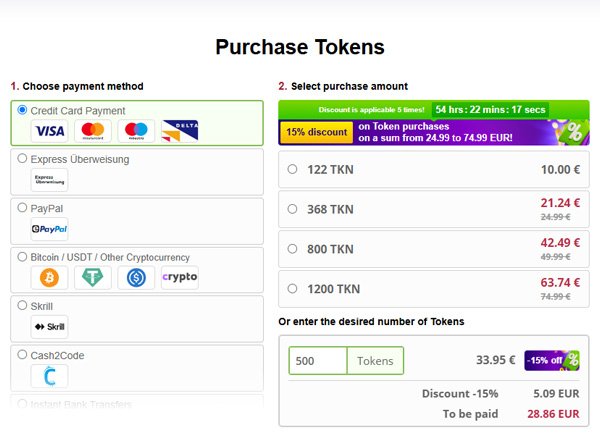Click the 21.24 € discounted price

(560, 203)
